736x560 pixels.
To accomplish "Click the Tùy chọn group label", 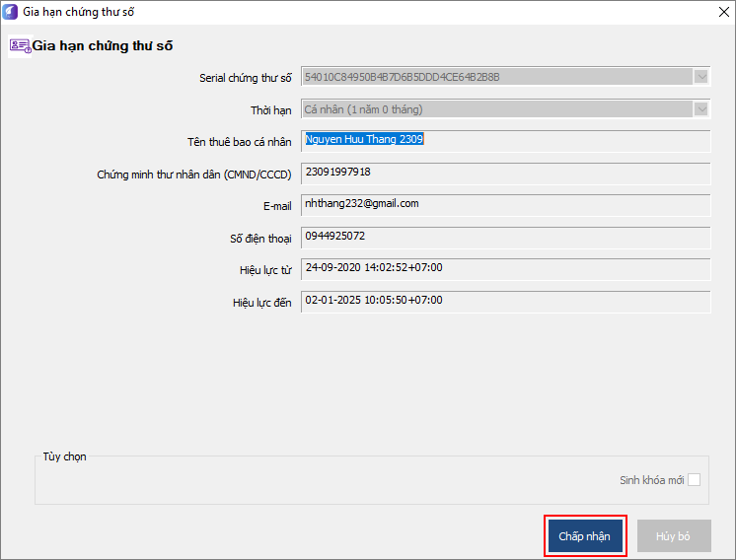I will [64, 456].
